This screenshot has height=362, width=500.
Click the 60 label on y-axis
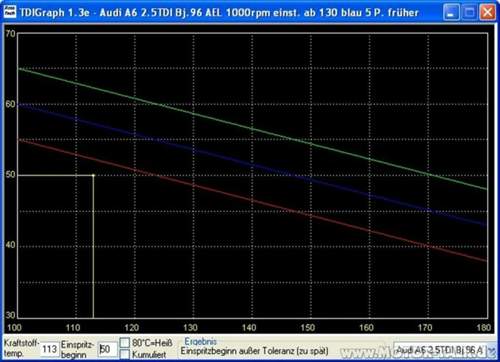click(10, 104)
